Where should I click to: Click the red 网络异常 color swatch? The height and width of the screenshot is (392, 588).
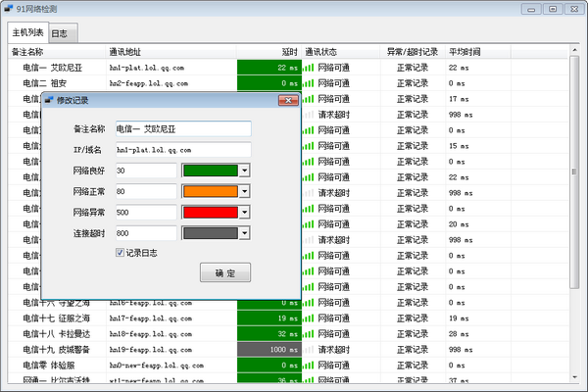click(211, 213)
